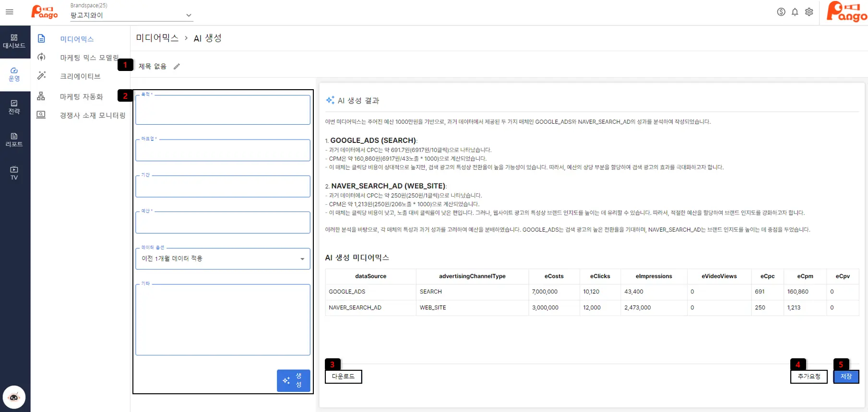Open settings gear icon
This screenshot has height=412, width=868.
point(809,12)
